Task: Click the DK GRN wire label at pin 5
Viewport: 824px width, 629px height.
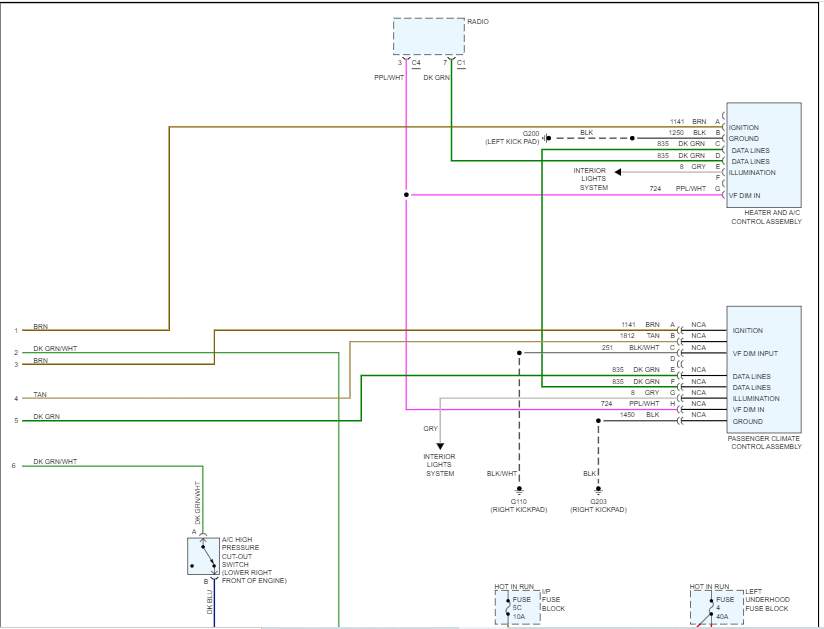Action: click(x=47, y=416)
